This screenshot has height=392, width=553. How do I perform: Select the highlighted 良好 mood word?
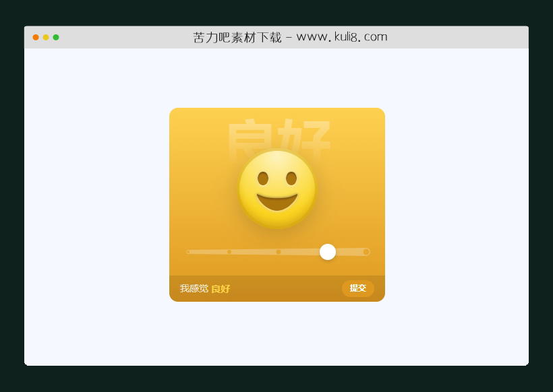(221, 289)
